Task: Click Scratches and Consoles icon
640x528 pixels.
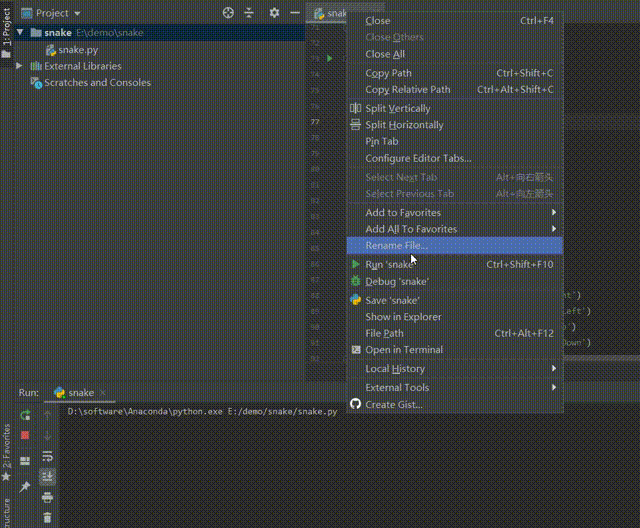Action: click(36, 83)
